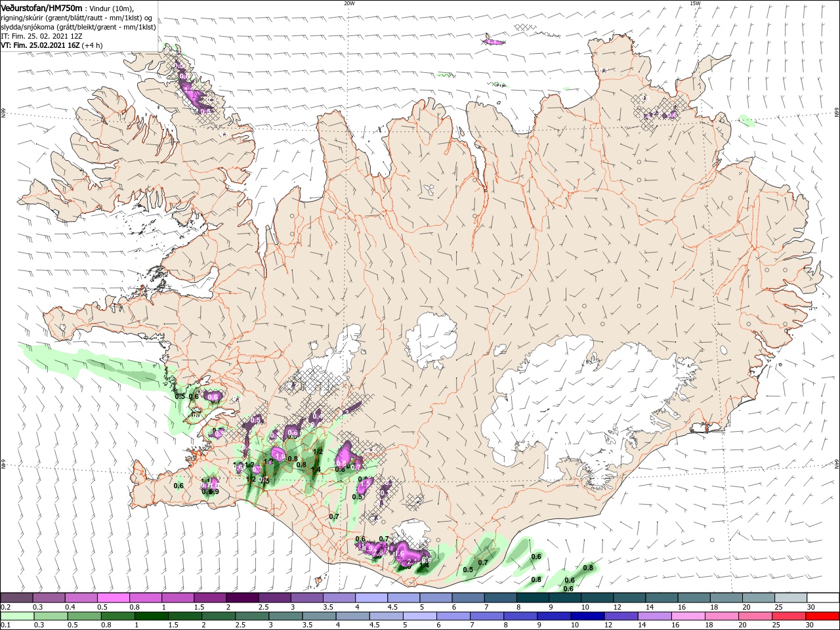840x630 pixels.
Task: Pick the light pink swatch labeled 16 in bottom row
Action: pyautogui.click(x=688, y=616)
